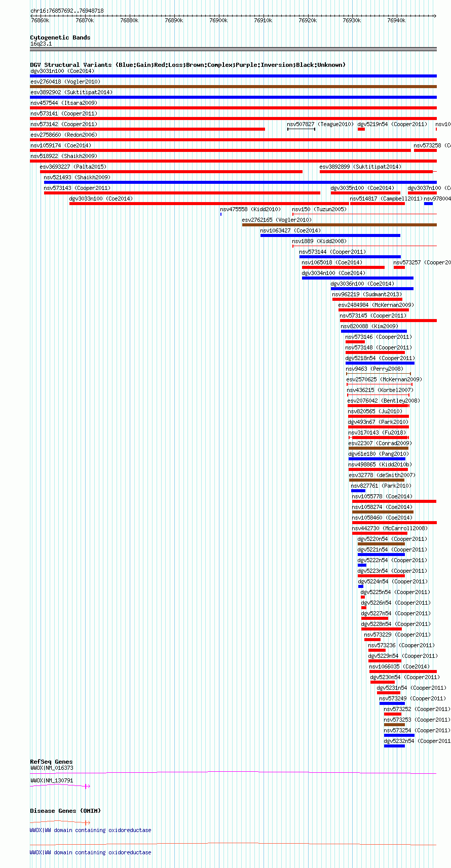
Task: Open the esv2758660 (Redon2006) variant
Action: [64, 135]
